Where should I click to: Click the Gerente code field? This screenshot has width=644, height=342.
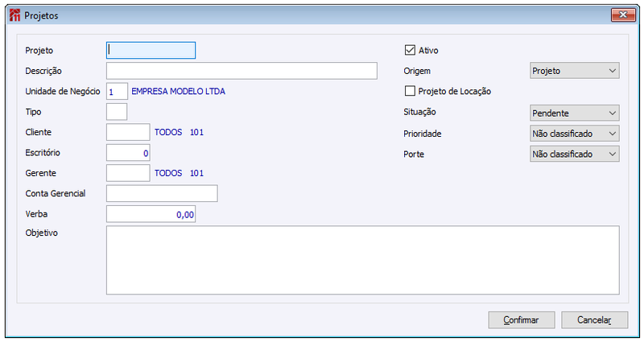(x=128, y=173)
